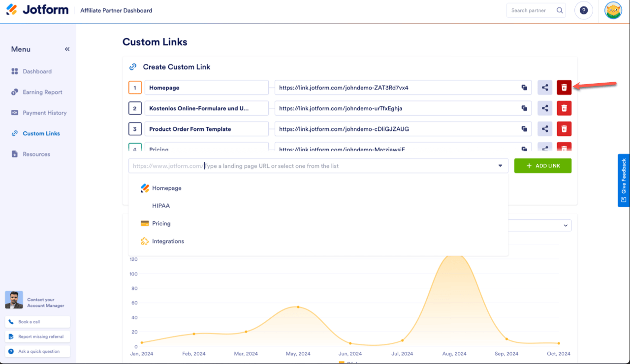
Task: Share the Homepage custom link
Action: click(x=545, y=88)
